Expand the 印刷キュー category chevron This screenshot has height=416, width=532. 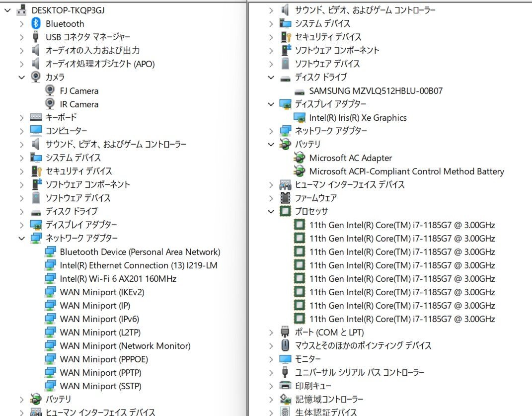[271, 386]
